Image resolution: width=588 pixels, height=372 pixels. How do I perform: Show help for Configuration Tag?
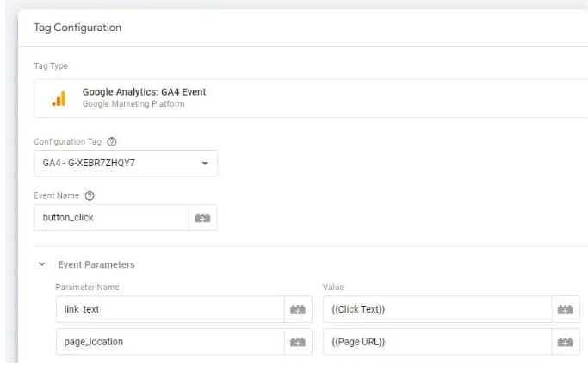tap(112, 142)
